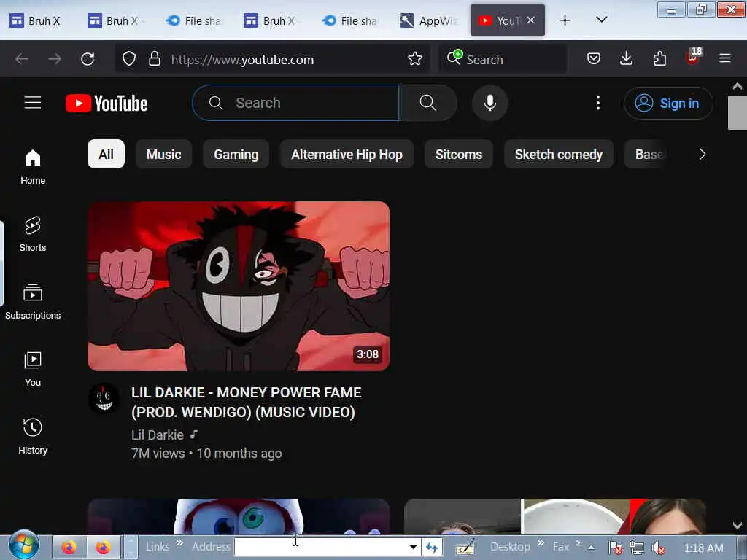This screenshot has height=560, width=747.
Task: Click the page scrollbar up arrow
Action: click(738, 86)
